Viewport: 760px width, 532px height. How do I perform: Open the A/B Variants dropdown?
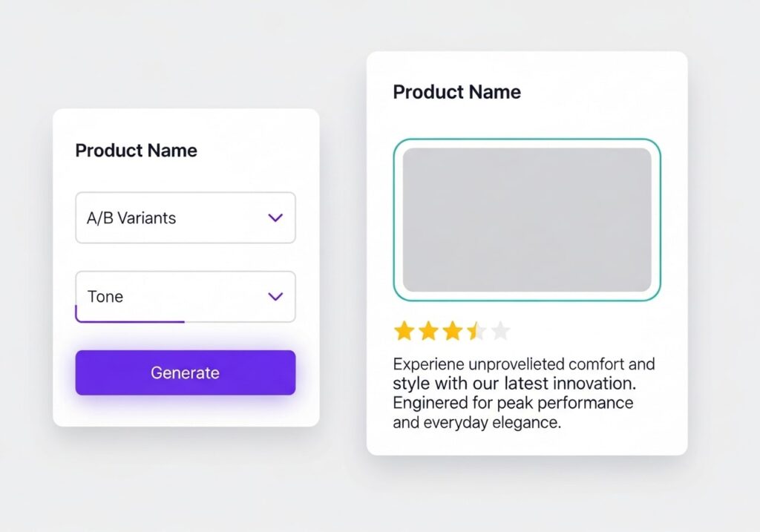point(185,217)
